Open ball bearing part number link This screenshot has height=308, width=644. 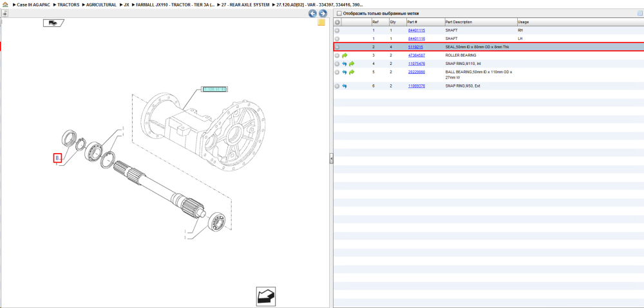(417, 72)
